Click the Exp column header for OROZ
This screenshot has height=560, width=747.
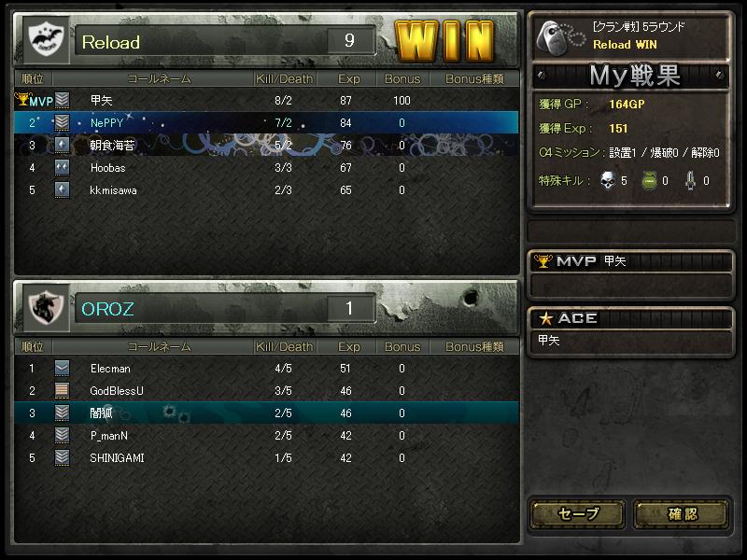[348, 346]
